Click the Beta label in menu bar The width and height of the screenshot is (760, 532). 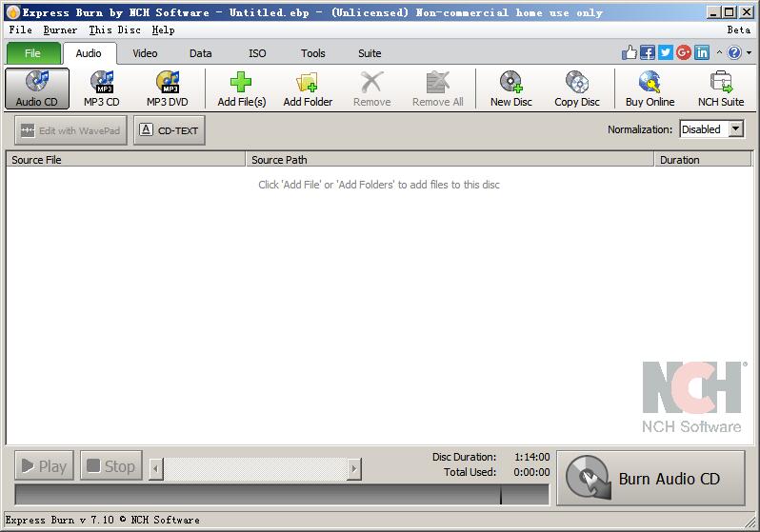pyautogui.click(x=739, y=30)
